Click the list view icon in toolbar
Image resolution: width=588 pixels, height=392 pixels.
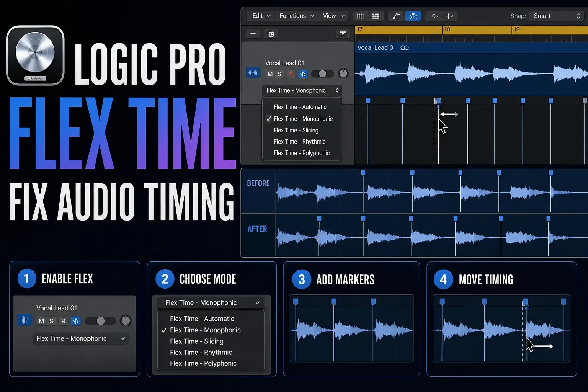(376, 16)
